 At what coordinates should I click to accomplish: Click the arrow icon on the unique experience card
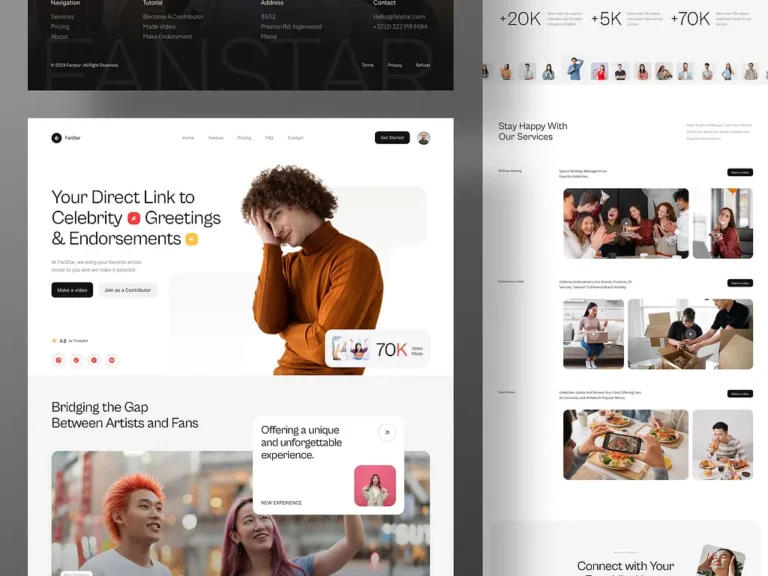[x=387, y=433]
